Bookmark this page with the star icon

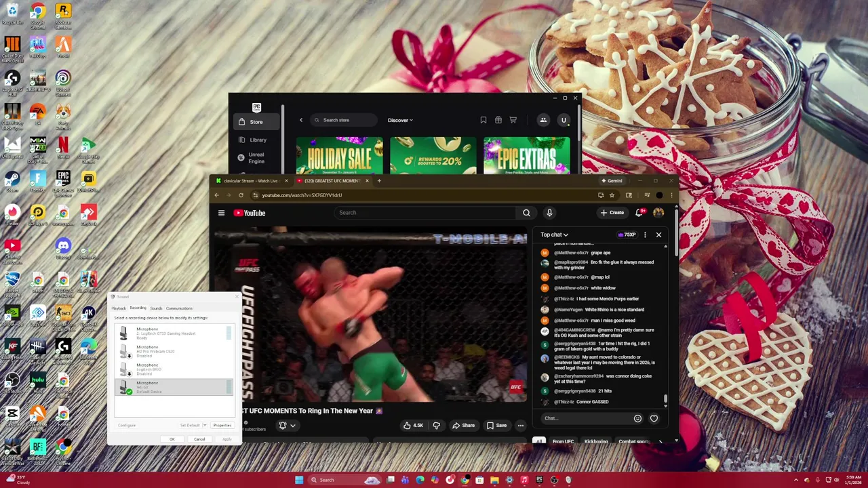click(612, 195)
